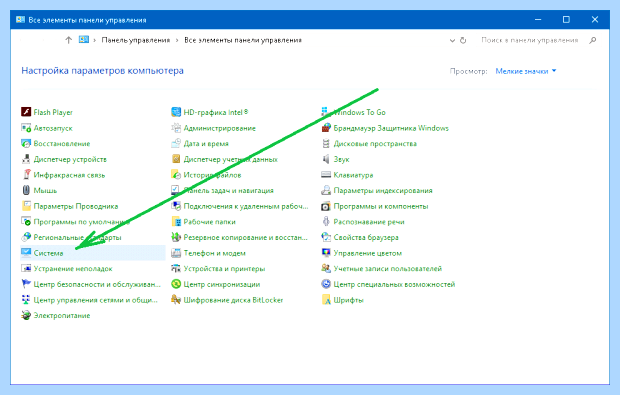Select Все элементы панели управления breadcrumb
The height and width of the screenshot is (395, 620).
pyautogui.click(x=243, y=40)
